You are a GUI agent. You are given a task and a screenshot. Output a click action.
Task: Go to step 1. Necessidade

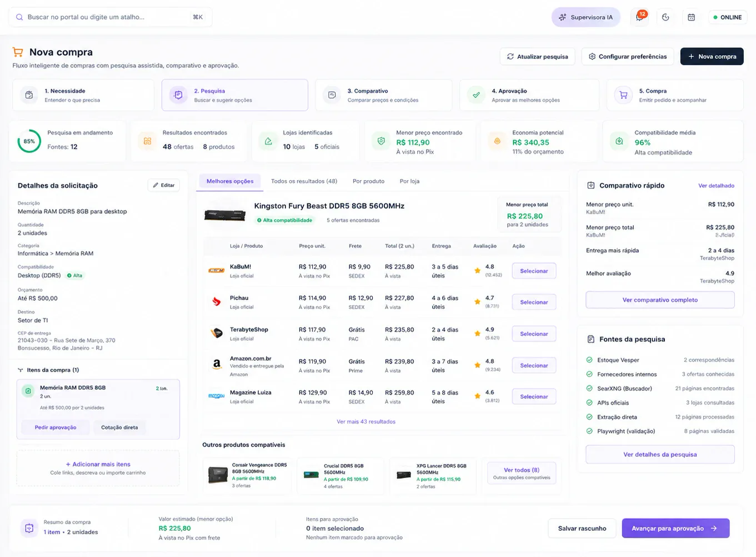pos(83,95)
